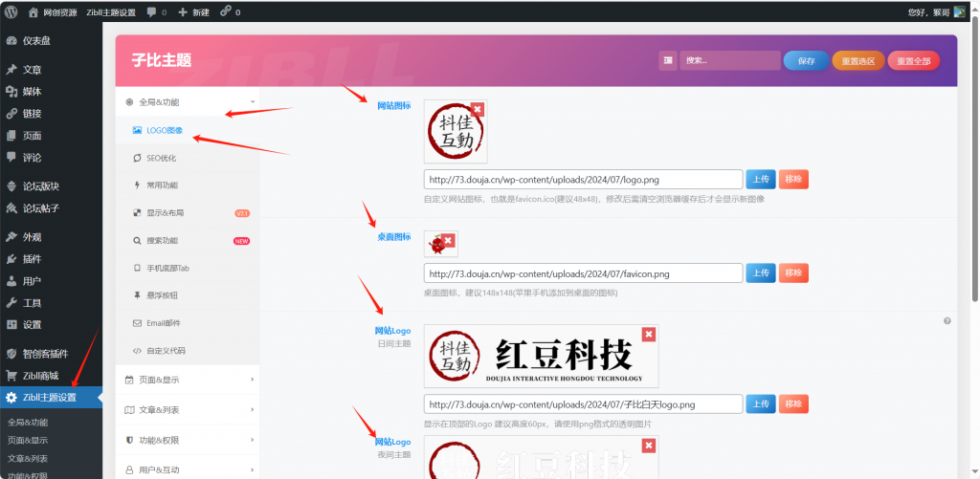Remove the 网站图标 preview with red X
Screen dimensions: 980x479
point(478,109)
